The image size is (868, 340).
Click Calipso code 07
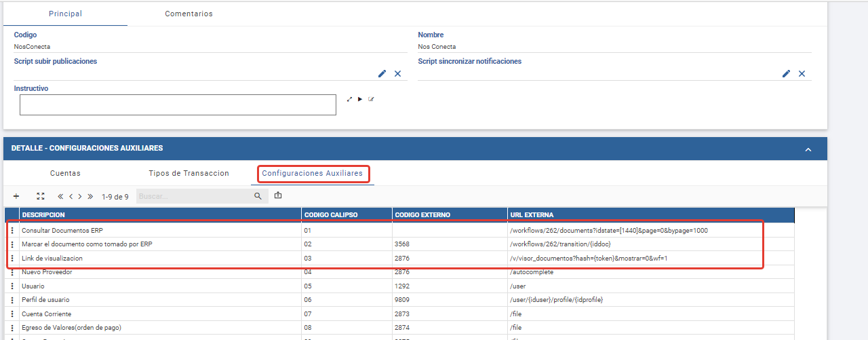(308, 314)
